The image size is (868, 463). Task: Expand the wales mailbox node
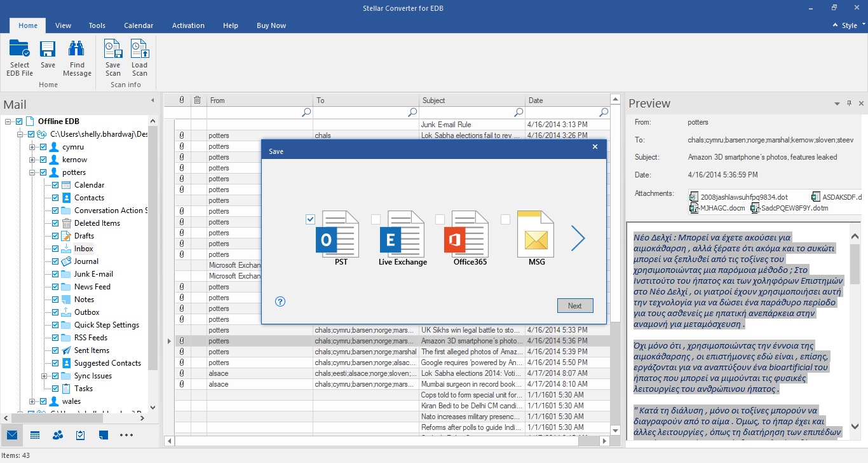point(32,401)
